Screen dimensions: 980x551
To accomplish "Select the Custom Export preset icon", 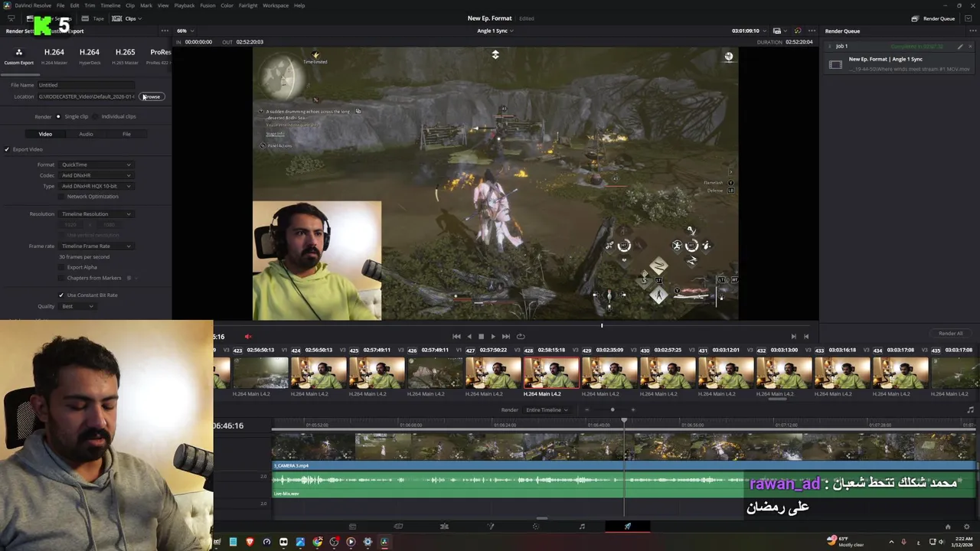I will 18,52.
